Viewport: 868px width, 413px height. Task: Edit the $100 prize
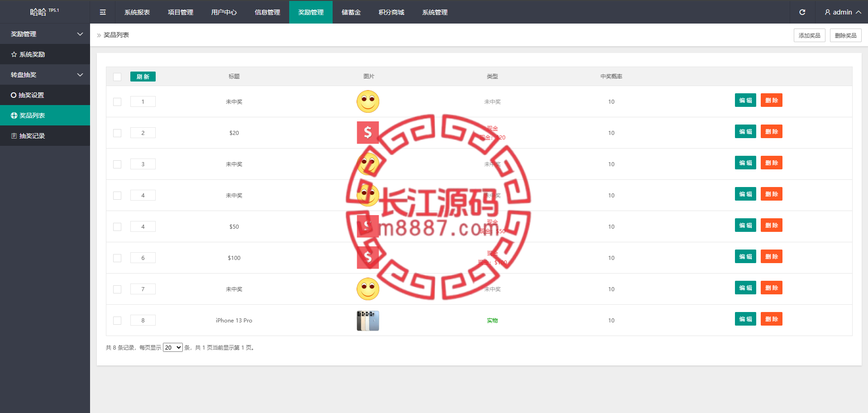pos(745,256)
